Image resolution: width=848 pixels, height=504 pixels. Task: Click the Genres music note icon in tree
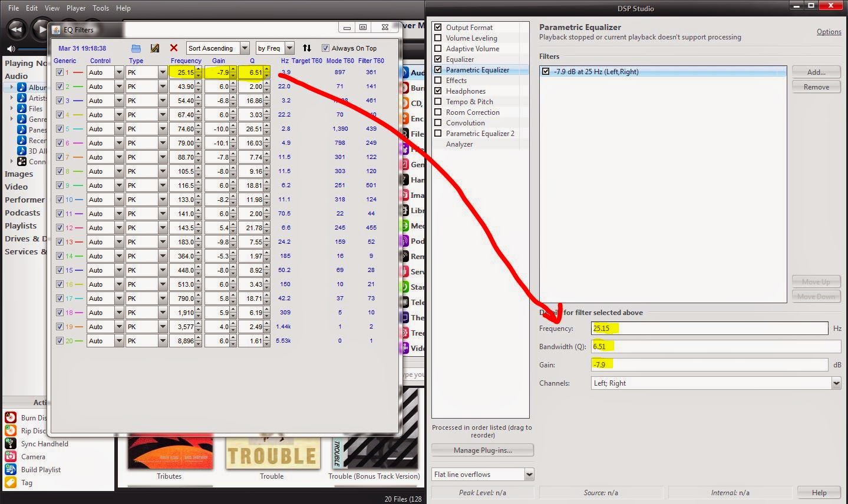22,119
